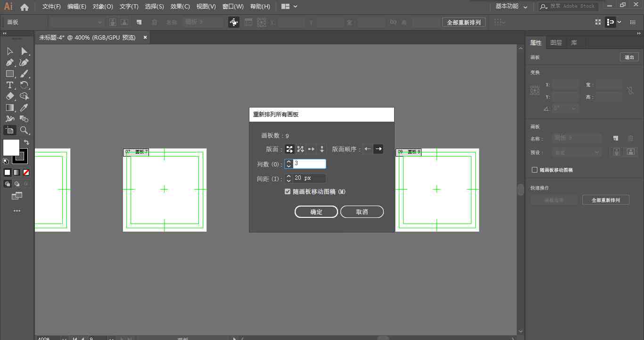Select the Paintbrush tool

tap(24, 74)
